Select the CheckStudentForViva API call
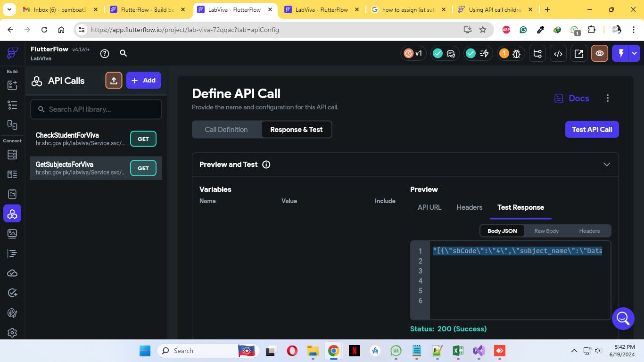Image resolution: width=644 pixels, height=362 pixels. [x=96, y=139]
